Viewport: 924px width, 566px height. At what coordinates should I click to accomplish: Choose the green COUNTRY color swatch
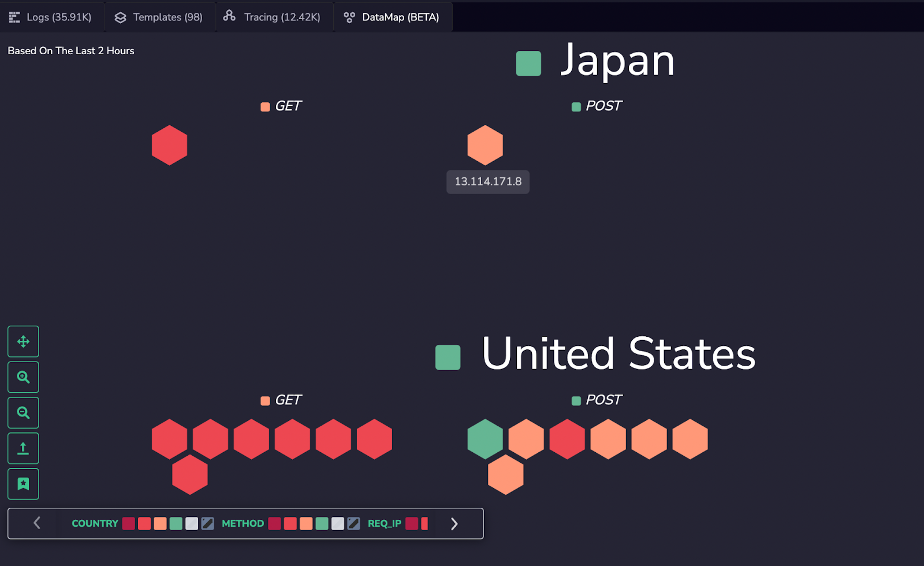[x=176, y=523]
